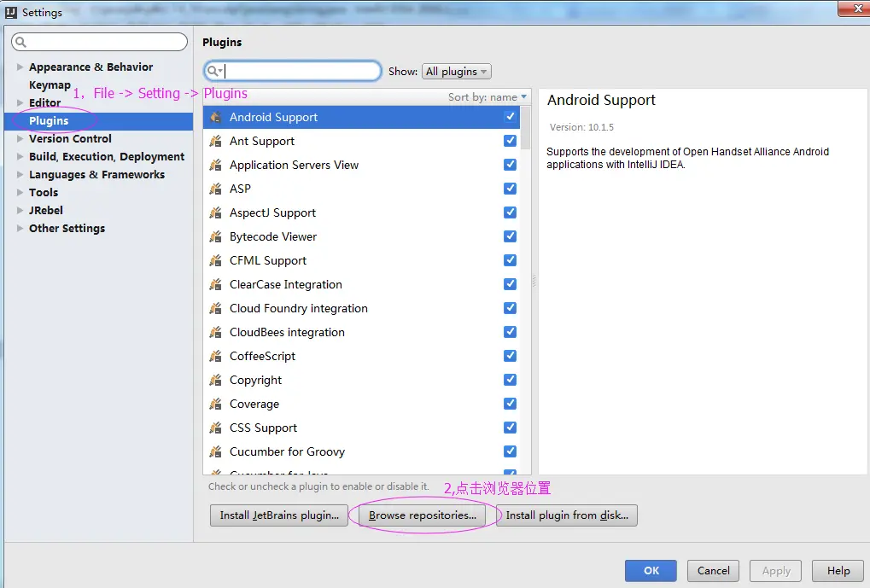
Task: Click the Android Support plugin icon
Action: 216,117
